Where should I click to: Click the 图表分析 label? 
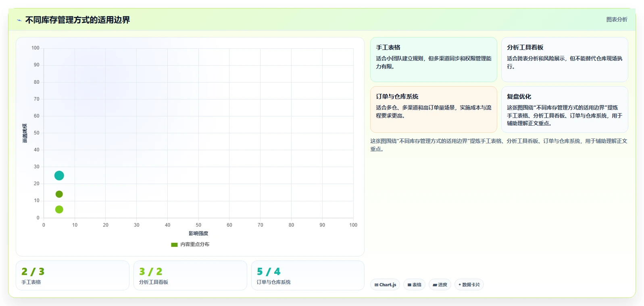point(617,19)
